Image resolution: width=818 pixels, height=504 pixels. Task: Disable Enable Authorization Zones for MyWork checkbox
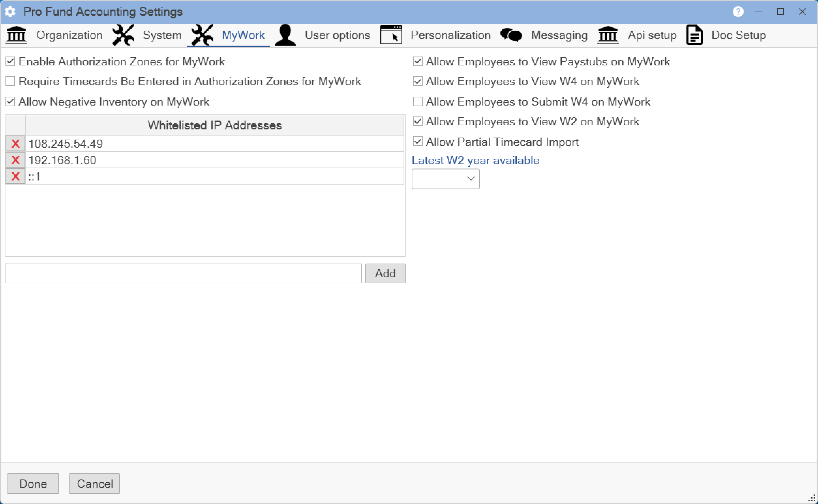(x=10, y=62)
